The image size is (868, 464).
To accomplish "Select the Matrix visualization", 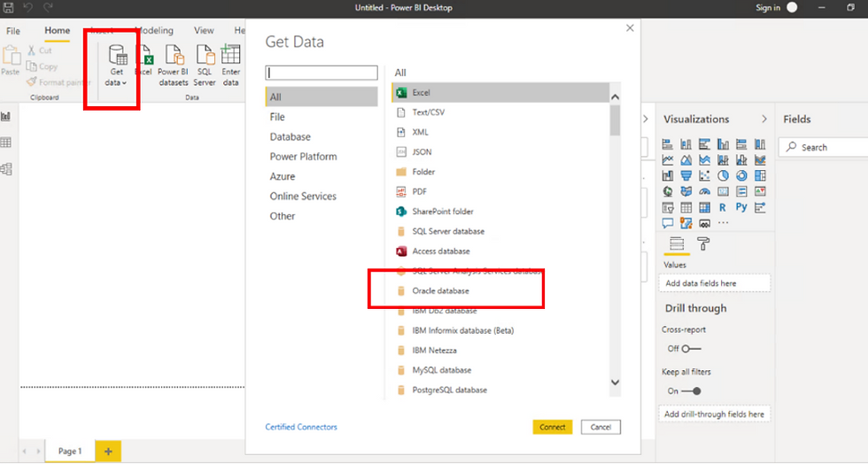I will click(704, 207).
